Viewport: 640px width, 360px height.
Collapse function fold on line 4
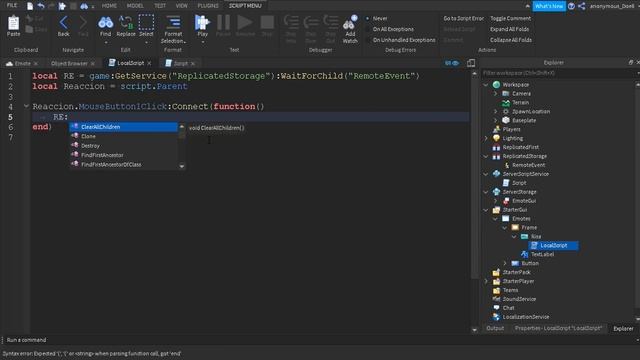(x=26, y=106)
